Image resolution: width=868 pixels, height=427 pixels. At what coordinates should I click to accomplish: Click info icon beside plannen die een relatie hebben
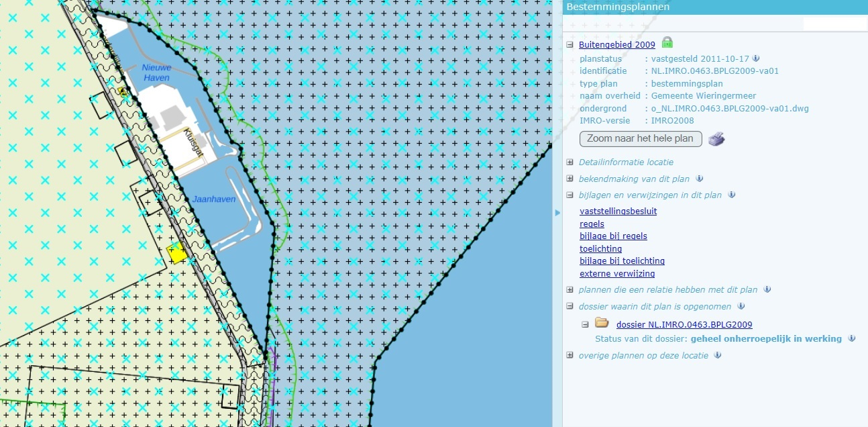pos(767,289)
